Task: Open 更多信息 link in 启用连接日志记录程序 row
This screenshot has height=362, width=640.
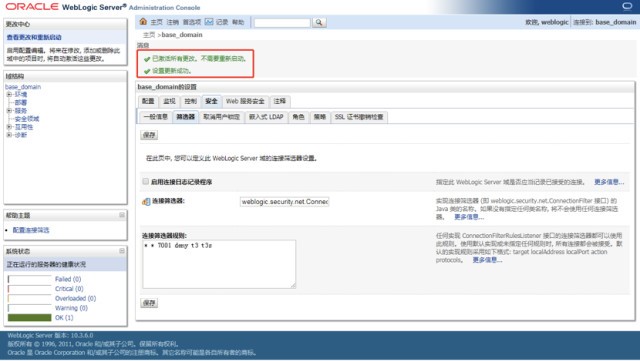Action: point(609,182)
